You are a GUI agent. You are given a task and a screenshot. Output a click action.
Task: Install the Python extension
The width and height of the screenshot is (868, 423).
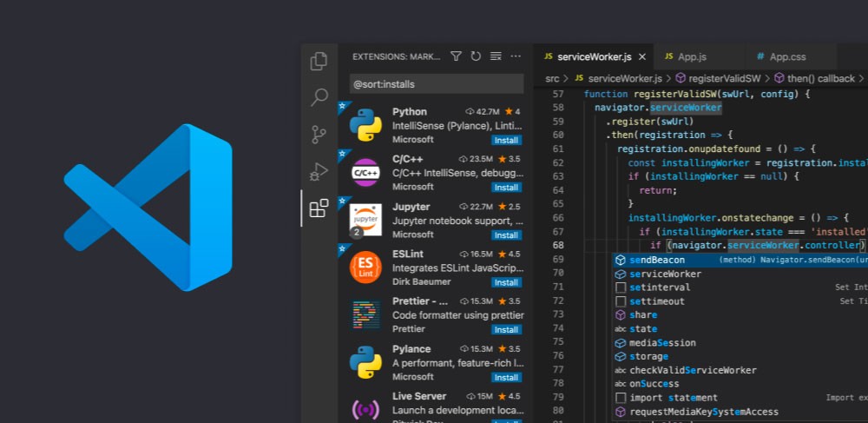(506, 140)
